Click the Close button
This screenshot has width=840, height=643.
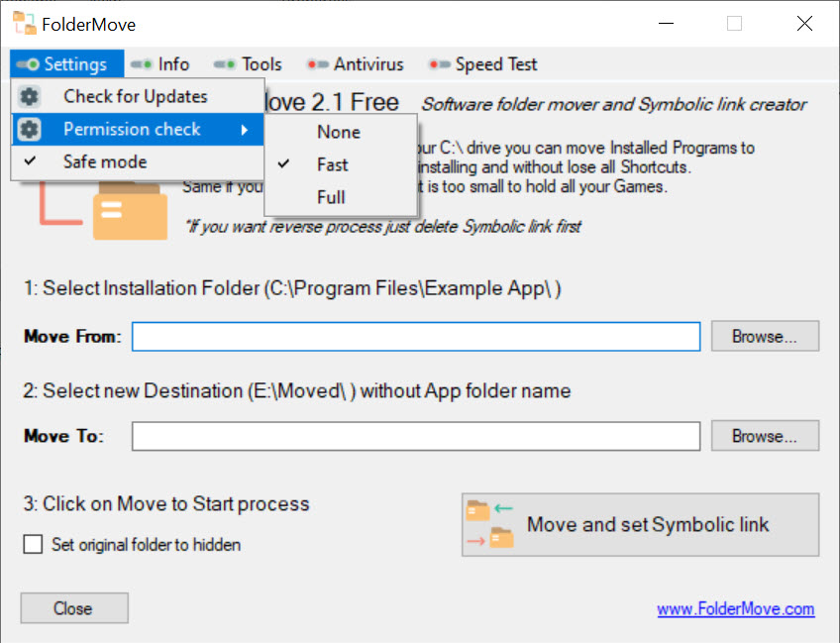(x=74, y=608)
